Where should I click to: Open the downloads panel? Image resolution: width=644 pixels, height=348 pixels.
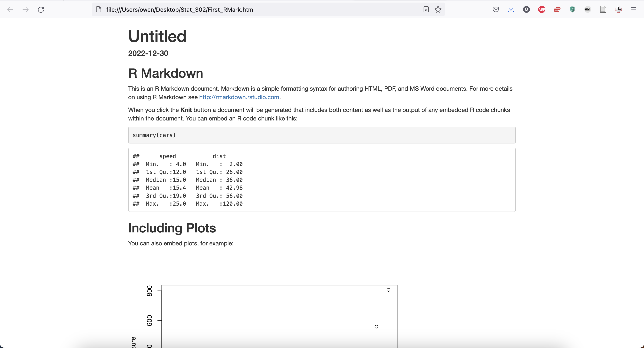[x=511, y=10]
